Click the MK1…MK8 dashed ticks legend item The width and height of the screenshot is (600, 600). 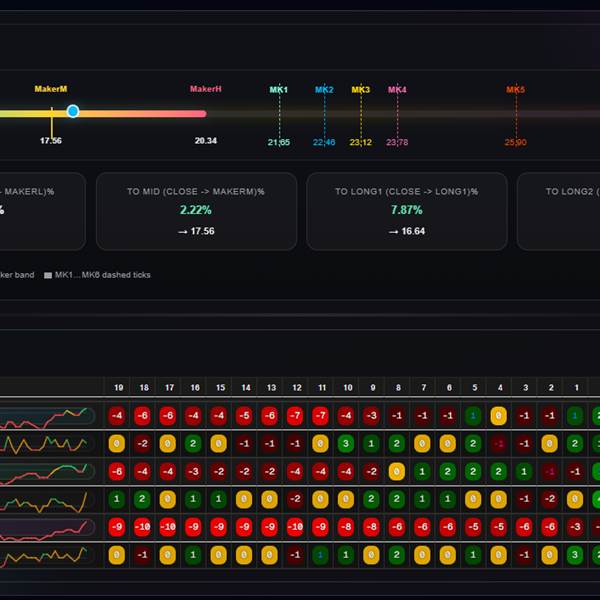[97, 275]
